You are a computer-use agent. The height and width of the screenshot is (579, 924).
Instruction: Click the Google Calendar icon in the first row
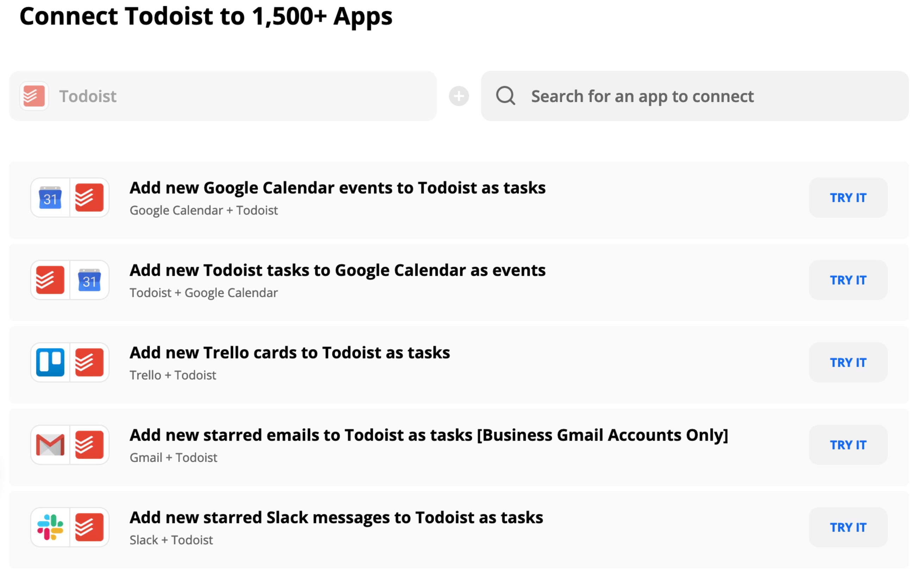pos(50,197)
